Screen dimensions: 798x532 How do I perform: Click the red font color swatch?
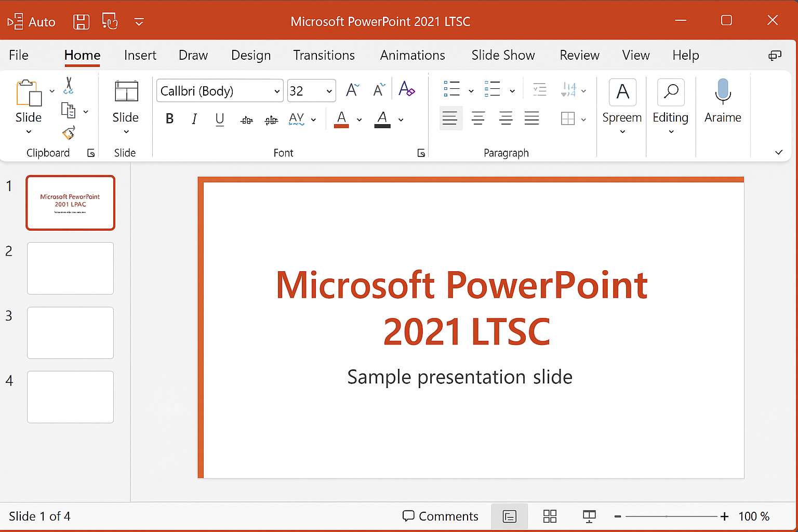(x=341, y=119)
